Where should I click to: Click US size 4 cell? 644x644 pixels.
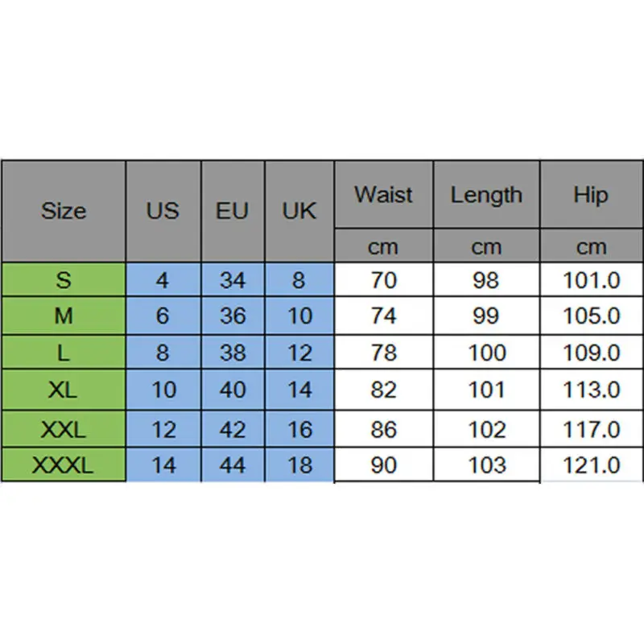coord(163,279)
